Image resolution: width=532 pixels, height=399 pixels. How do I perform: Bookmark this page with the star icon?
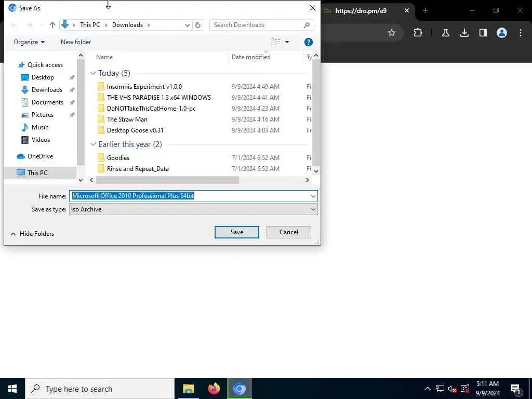coord(392,33)
